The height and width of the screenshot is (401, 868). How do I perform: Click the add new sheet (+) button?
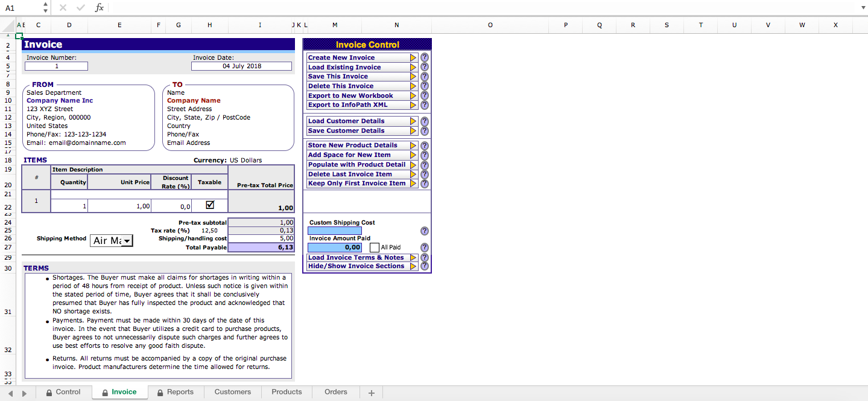click(x=370, y=393)
